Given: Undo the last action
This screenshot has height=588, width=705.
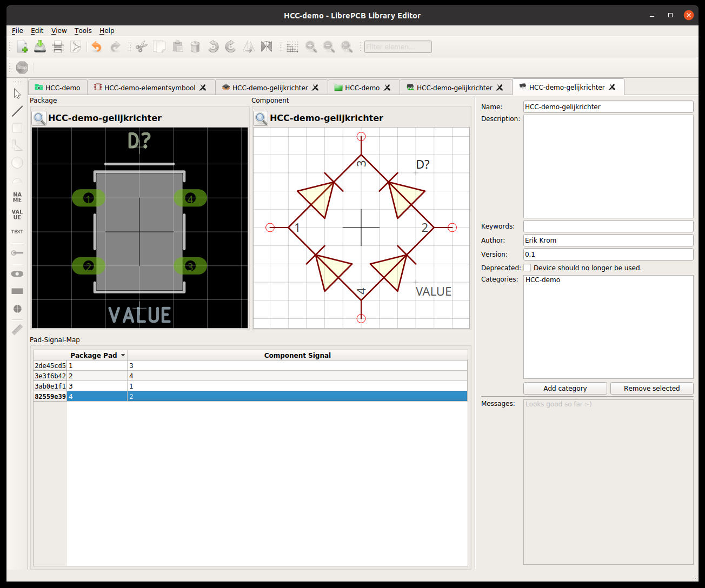Looking at the screenshot, I should tap(97, 46).
